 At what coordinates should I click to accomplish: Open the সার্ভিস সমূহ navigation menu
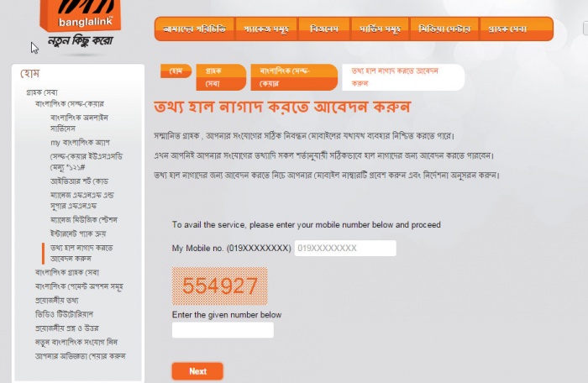point(380,29)
